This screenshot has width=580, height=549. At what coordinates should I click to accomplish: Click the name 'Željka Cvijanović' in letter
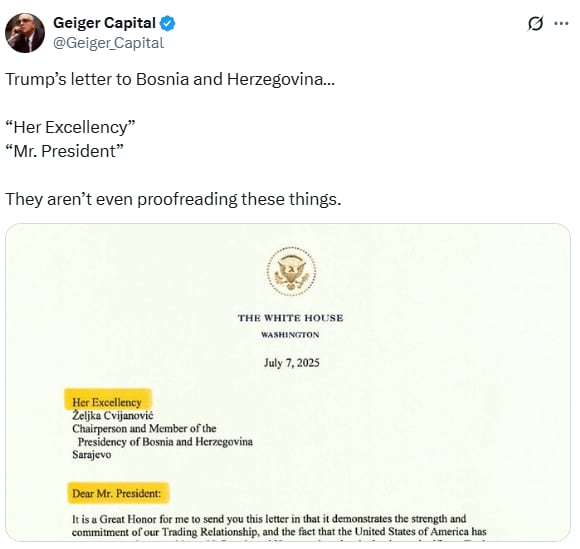(113, 415)
